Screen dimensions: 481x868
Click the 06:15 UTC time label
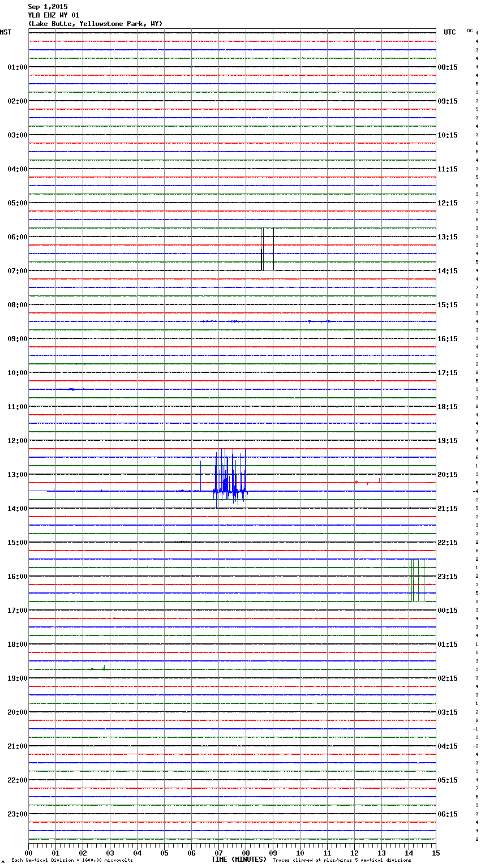coord(448,814)
